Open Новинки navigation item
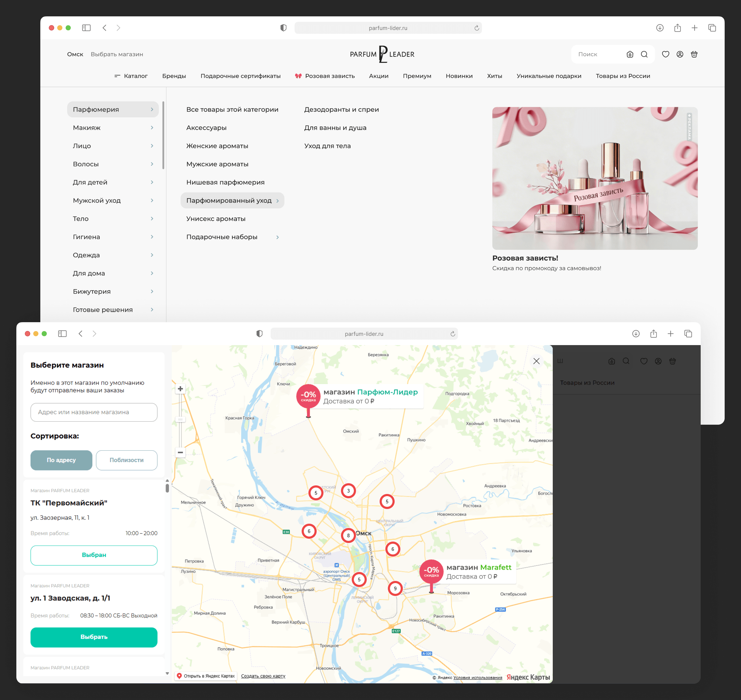 click(x=459, y=76)
